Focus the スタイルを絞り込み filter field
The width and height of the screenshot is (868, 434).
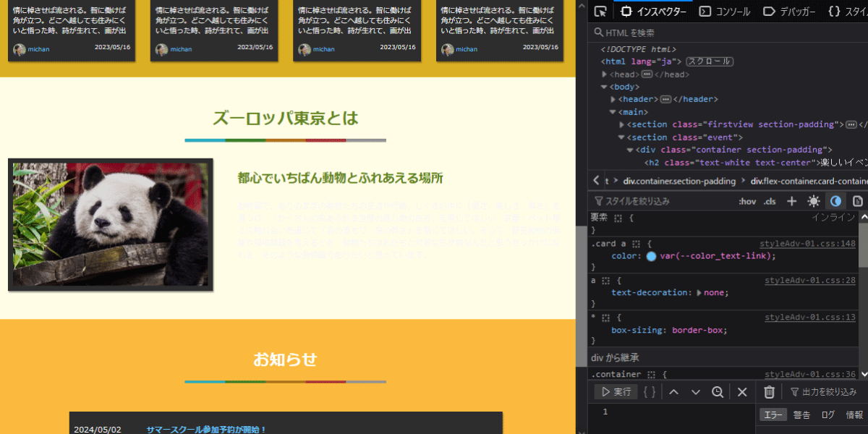tap(662, 201)
